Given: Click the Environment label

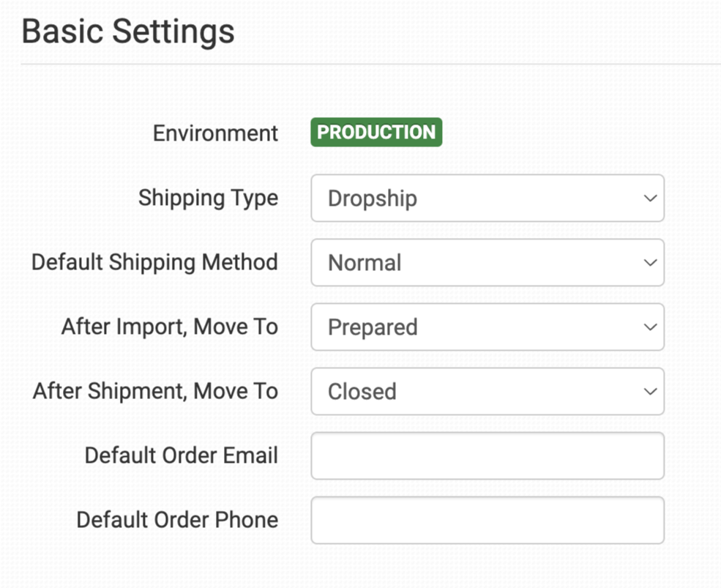Looking at the screenshot, I should (x=215, y=133).
